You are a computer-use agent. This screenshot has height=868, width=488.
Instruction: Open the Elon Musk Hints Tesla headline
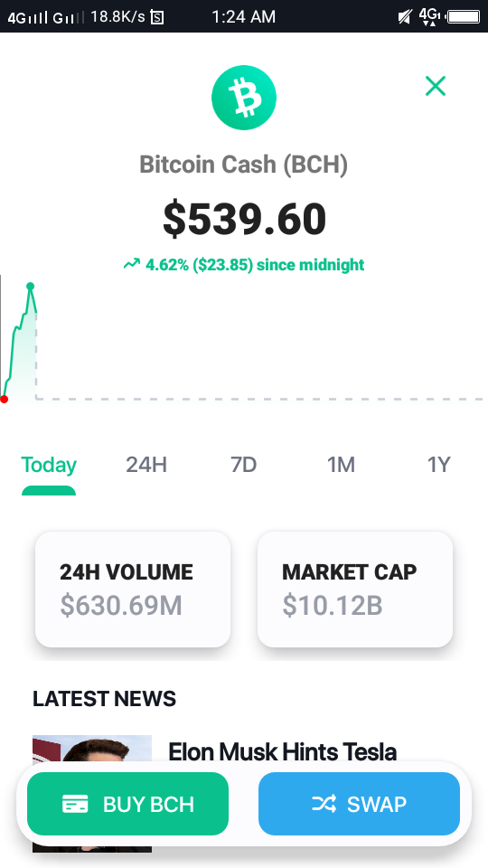[x=282, y=751]
